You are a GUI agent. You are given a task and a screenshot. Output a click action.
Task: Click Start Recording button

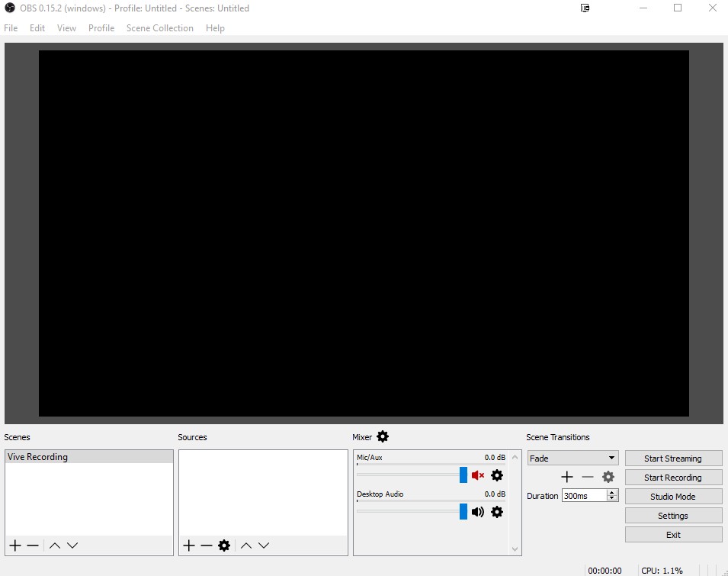pos(673,478)
